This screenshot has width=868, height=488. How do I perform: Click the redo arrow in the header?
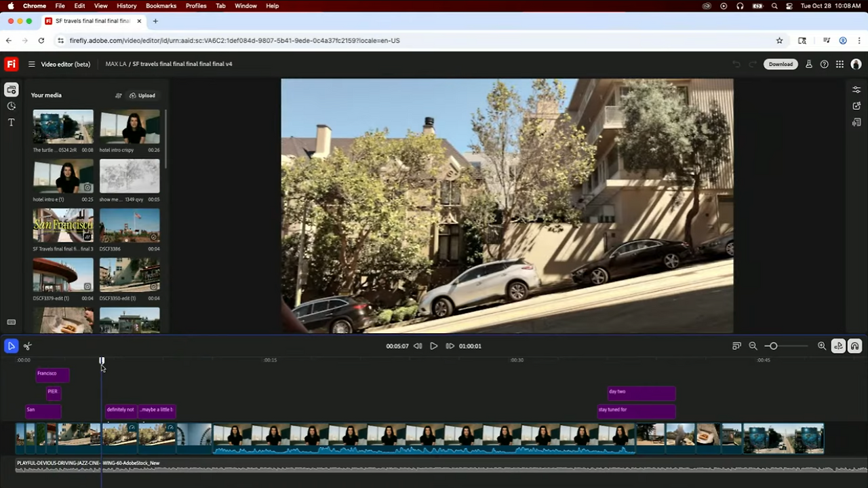752,64
